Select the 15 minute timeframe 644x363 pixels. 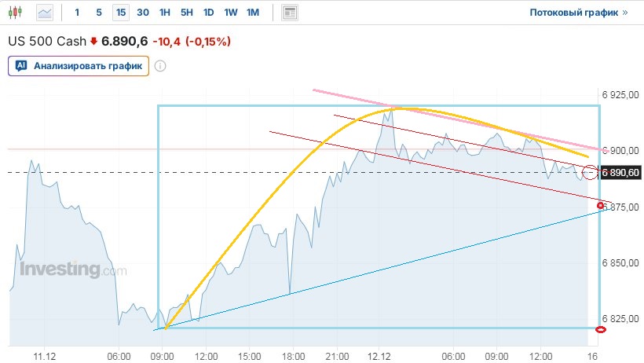[120, 13]
